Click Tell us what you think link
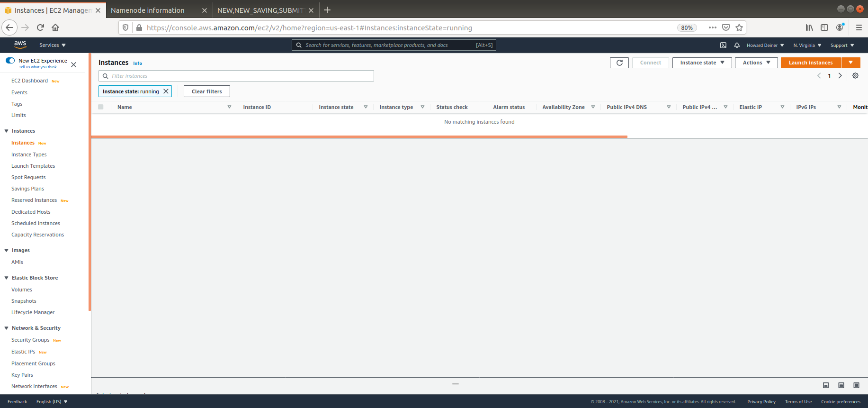 click(x=37, y=67)
